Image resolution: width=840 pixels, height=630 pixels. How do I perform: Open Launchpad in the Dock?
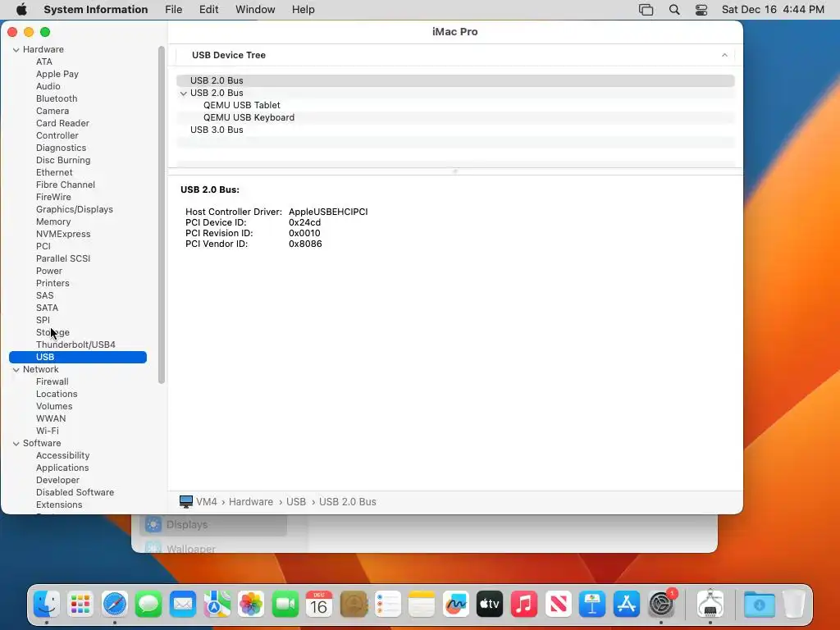80,605
